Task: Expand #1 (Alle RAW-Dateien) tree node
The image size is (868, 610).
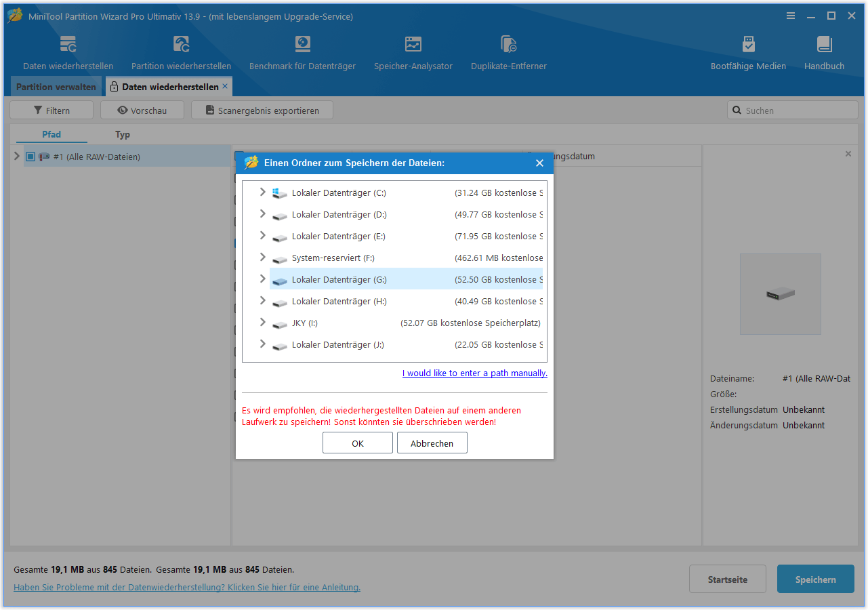Action: coord(17,157)
